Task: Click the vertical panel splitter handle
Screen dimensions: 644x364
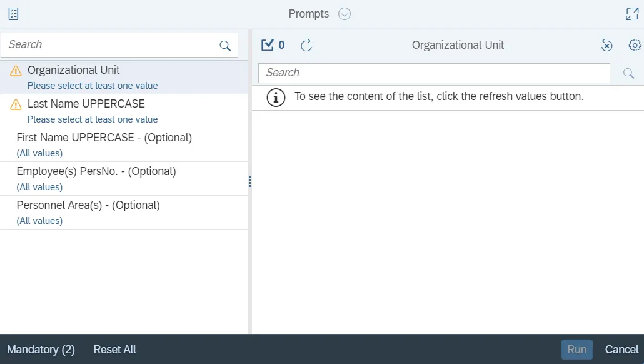Action: [249, 181]
